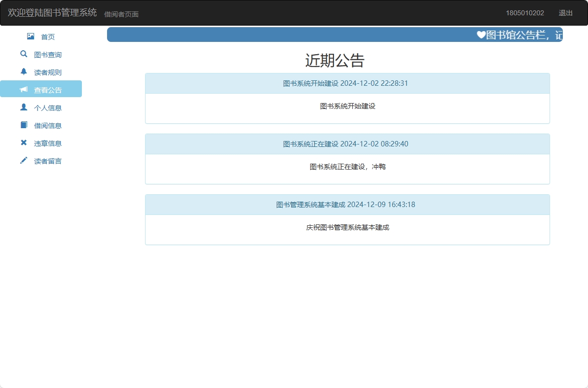Click the 欢迎登陆图书管理系统 brand title
Screen dimensions: 588x388
click(x=52, y=13)
